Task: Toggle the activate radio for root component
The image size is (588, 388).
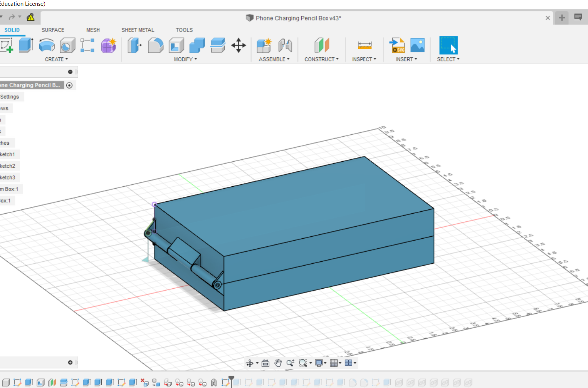Action: [x=69, y=85]
